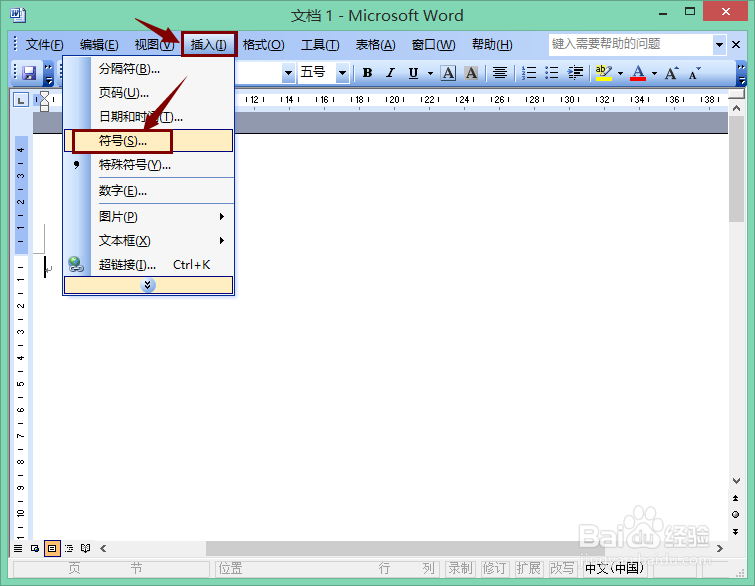755x586 pixels.
Task: Click the tab stop selector icon
Action: click(21, 100)
